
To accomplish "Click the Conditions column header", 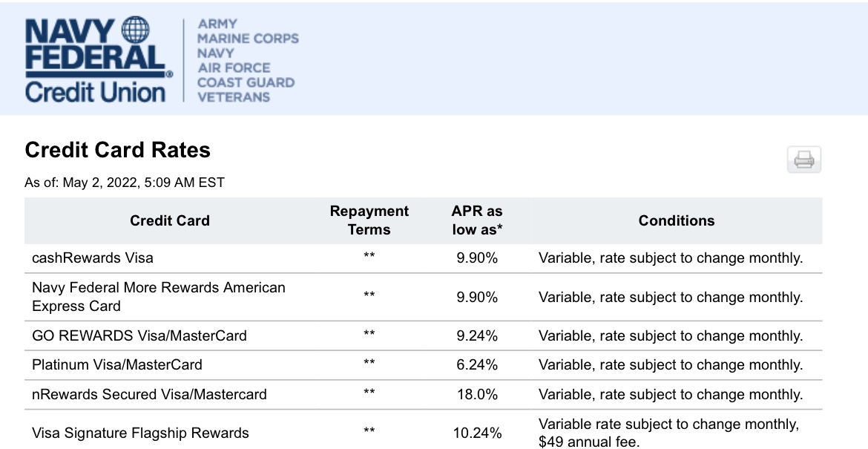I will [676, 220].
